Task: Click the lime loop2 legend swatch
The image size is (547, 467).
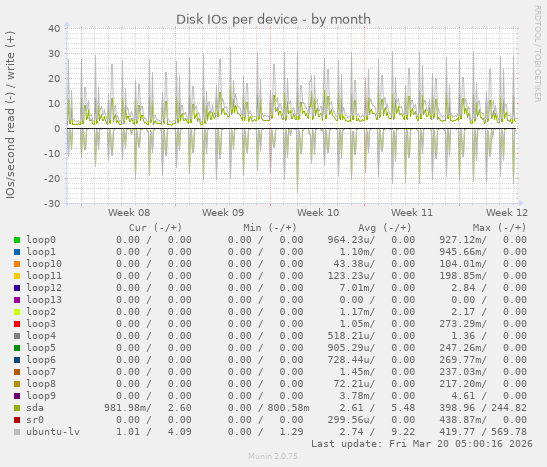Action: pyautogui.click(x=17, y=312)
